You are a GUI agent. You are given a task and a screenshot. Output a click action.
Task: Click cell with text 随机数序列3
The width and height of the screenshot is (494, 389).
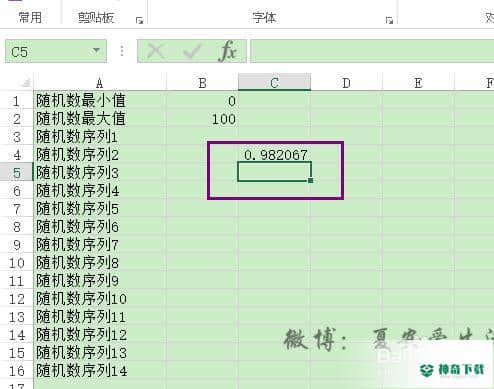[x=100, y=173]
